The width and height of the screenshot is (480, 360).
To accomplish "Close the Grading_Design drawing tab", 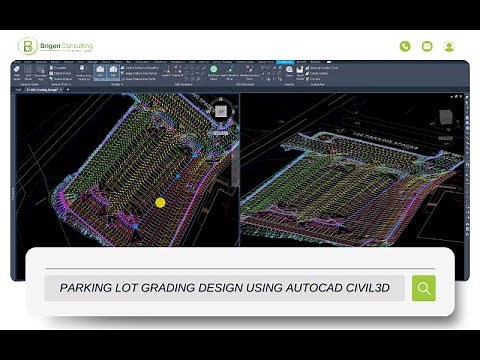I will tap(61, 90).
